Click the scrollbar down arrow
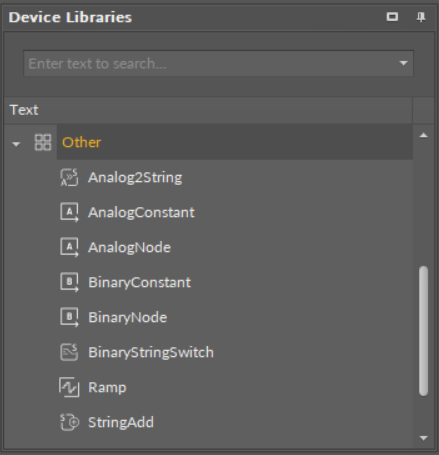The height and width of the screenshot is (455, 439). point(423,438)
